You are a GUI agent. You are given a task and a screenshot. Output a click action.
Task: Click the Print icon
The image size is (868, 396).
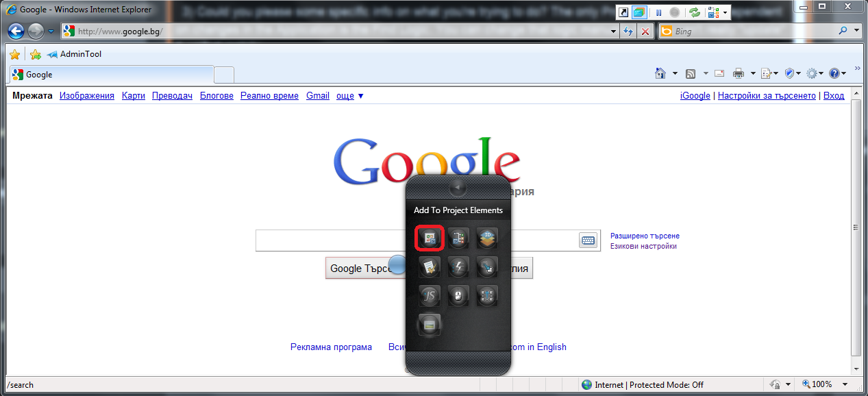coord(739,73)
